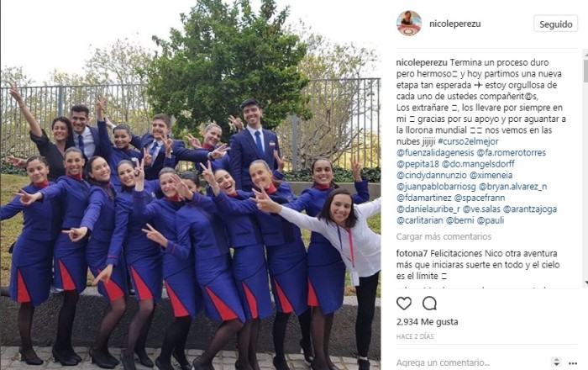
Task: Click the comment field stepper arrows
Action: pos(556,362)
